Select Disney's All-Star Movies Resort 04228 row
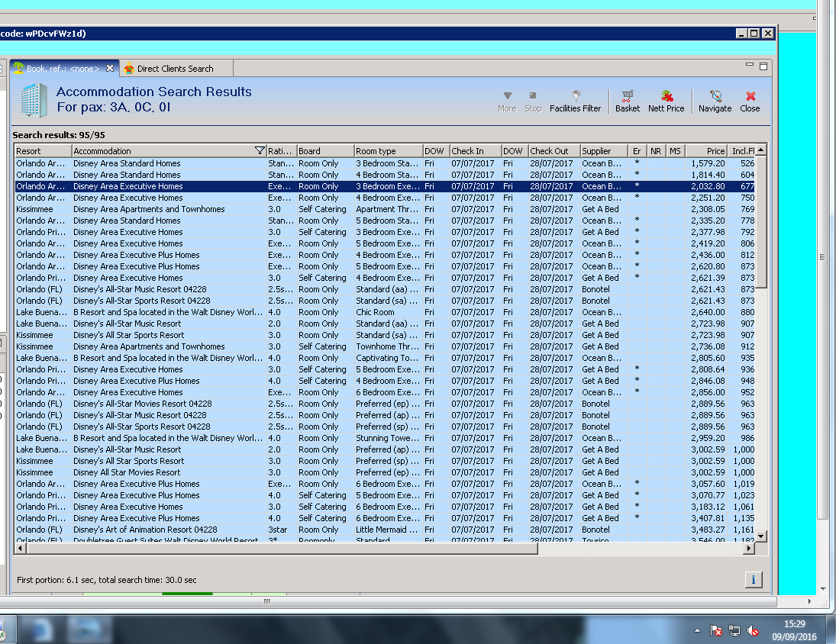Viewport: 836px width, 644px height. tap(385, 404)
